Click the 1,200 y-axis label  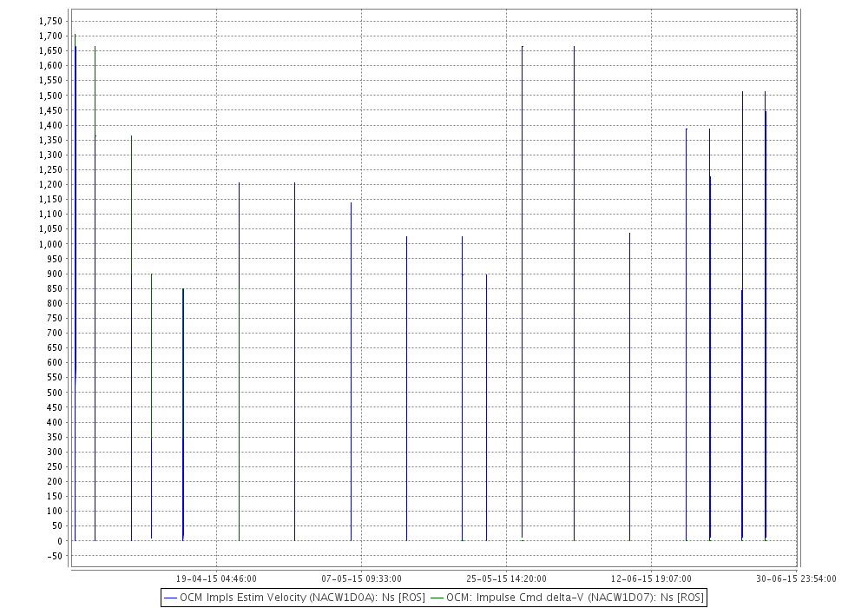(x=50, y=184)
